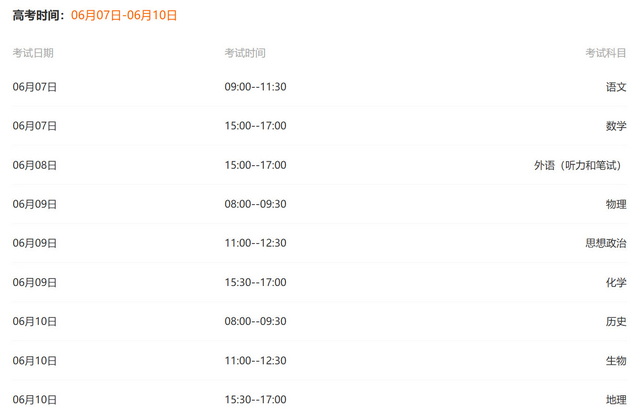Click 06月10日 date in 地理 row
Image resolution: width=640 pixels, height=419 pixels.
pyautogui.click(x=35, y=400)
